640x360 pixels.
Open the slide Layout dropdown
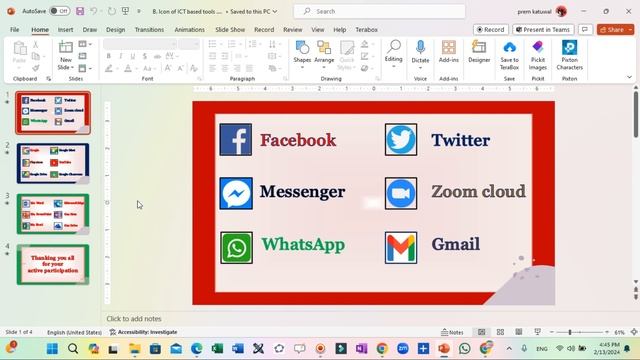pos(85,44)
